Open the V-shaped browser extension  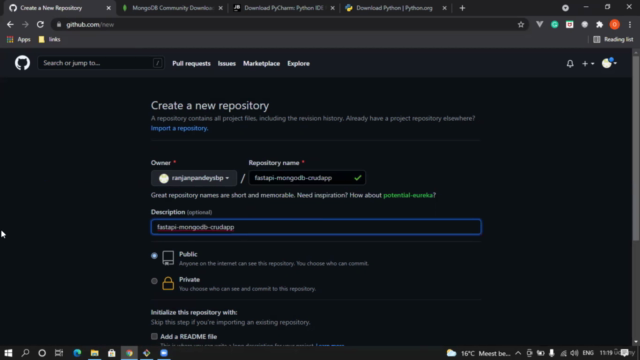[x=540, y=24]
